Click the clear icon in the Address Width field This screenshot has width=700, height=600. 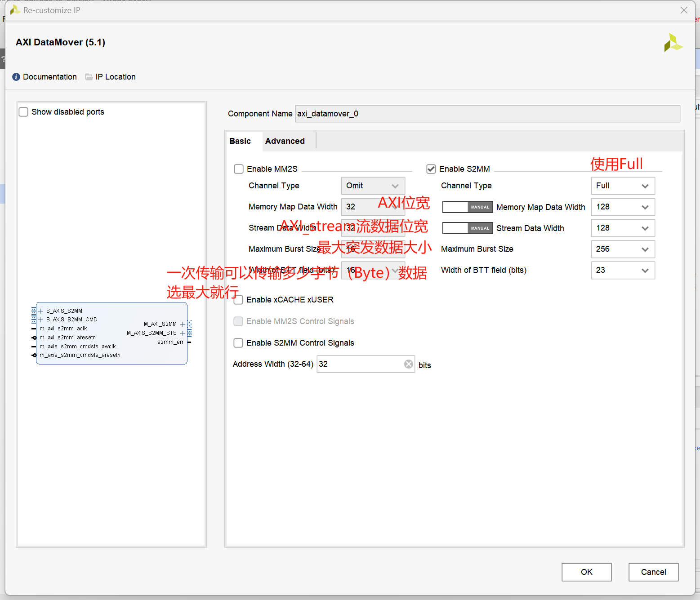[408, 364]
